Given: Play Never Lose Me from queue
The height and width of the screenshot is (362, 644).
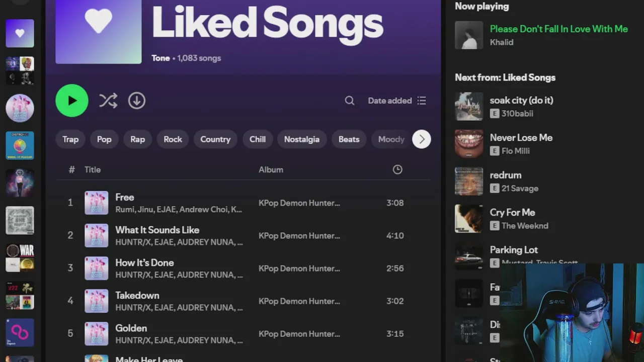Looking at the screenshot, I should click(521, 137).
